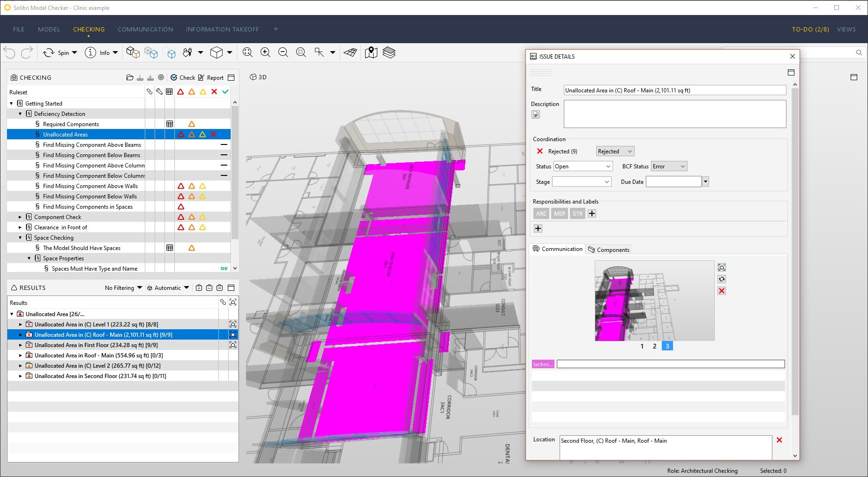Click the lower plus button under labels
Viewport: 868px width, 477px height.
[538, 228]
